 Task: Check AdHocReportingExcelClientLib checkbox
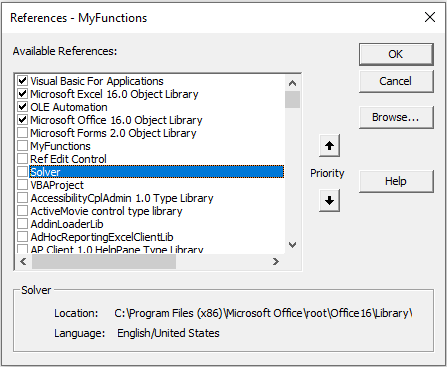click(x=22, y=237)
